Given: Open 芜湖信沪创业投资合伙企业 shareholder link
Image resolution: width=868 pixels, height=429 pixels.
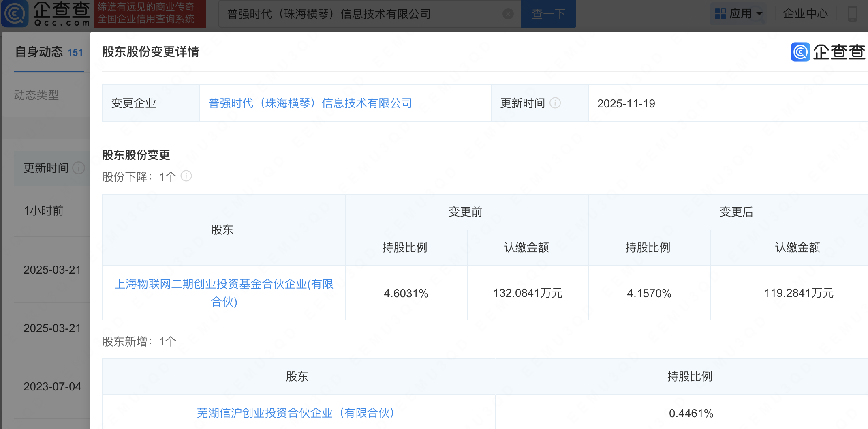Looking at the screenshot, I should 295,413.
